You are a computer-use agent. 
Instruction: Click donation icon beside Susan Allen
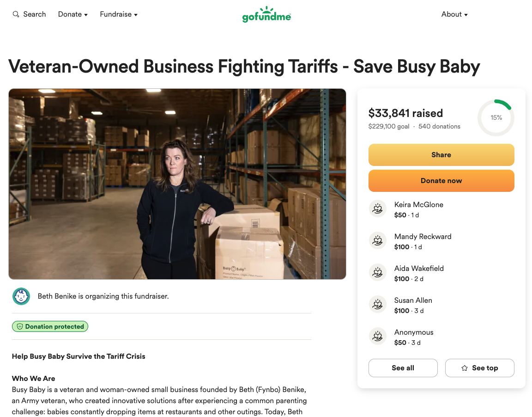pyautogui.click(x=378, y=305)
